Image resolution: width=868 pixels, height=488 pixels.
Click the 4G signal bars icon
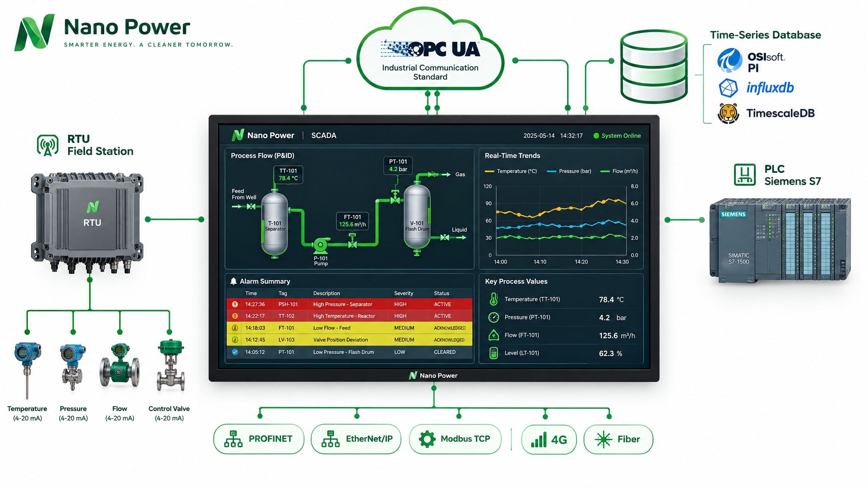[539, 440]
